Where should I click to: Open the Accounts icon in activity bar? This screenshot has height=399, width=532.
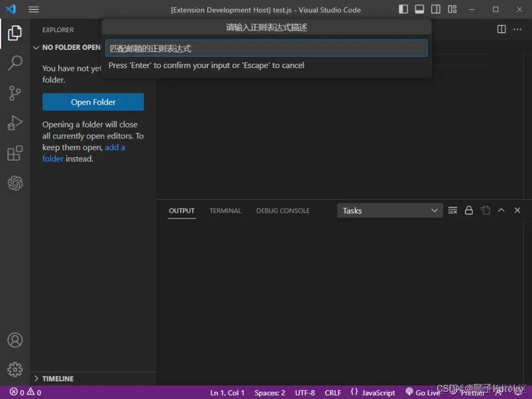(15, 340)
